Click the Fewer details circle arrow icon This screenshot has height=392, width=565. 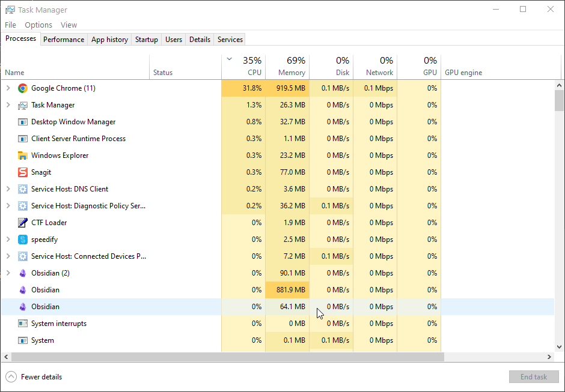pos(11,377)
